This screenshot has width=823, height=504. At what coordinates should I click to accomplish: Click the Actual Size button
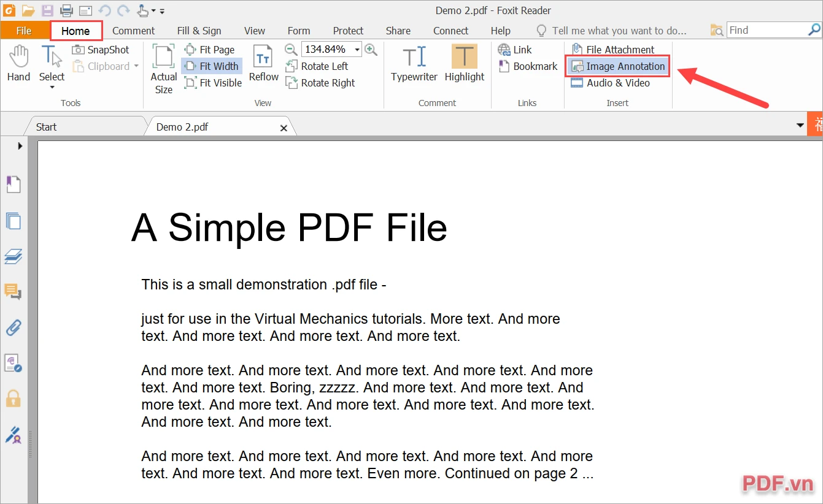click(x=164, y=69)
